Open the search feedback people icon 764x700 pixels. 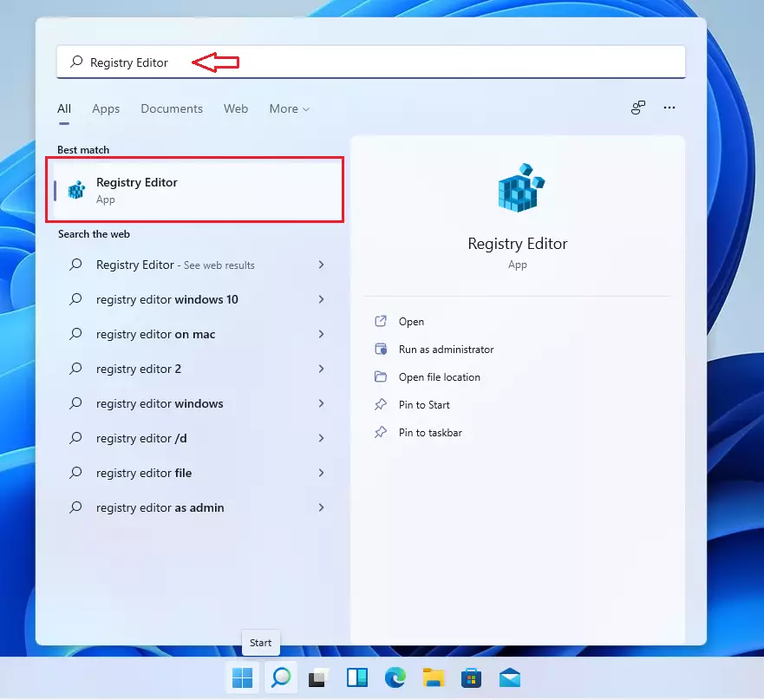pos(637,108)
